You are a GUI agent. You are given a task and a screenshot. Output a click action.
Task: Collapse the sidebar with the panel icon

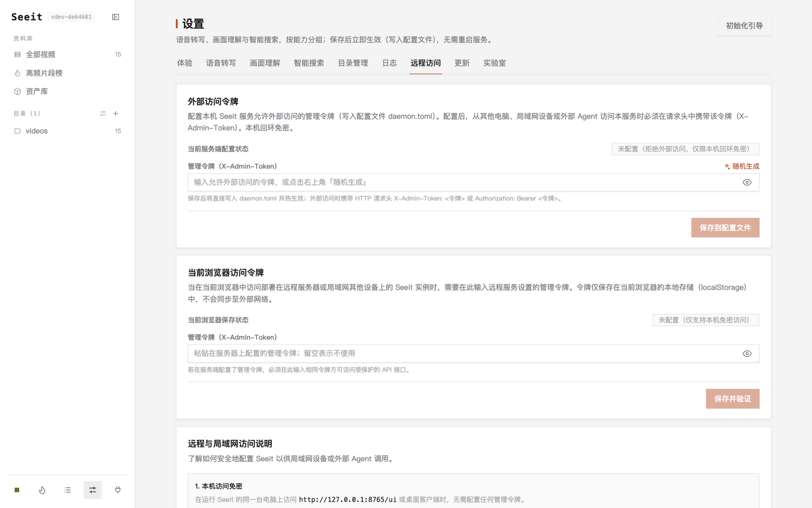tap(116, 17)
